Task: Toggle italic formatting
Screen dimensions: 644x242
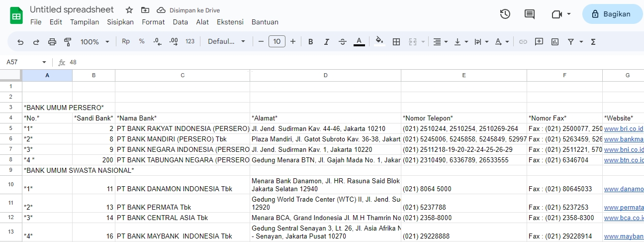Action: click(327, 42)
